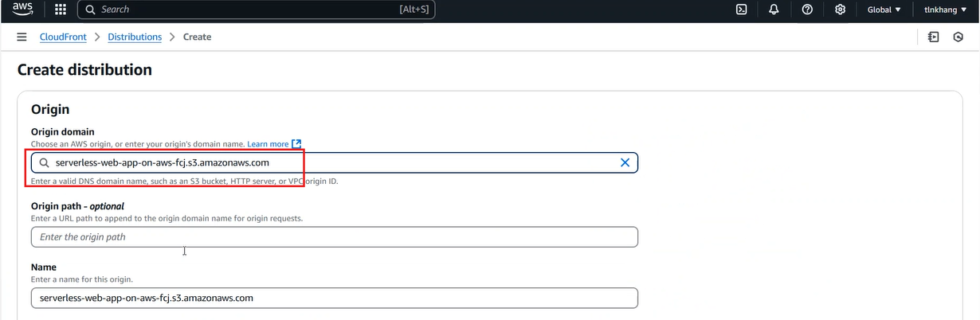Click the hexagon panel icon under the top bar
Image resolution: width=980 pixels, height=320 pixels.
pyautogui.click(x=958, y=37)
